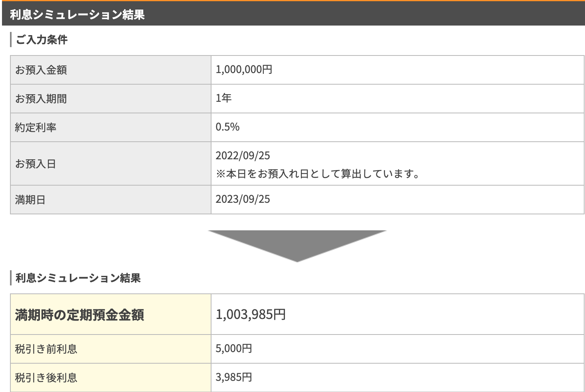
Task: Click the 1,003,985円 maturity amount value
Action: (251, 315)
